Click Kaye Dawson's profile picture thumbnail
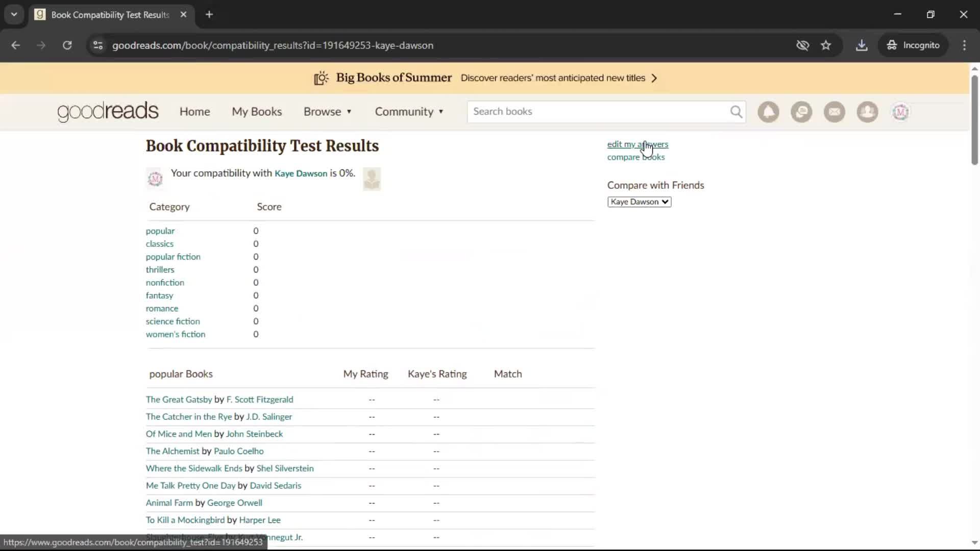980x551 pixels. (x=372, y=179)
